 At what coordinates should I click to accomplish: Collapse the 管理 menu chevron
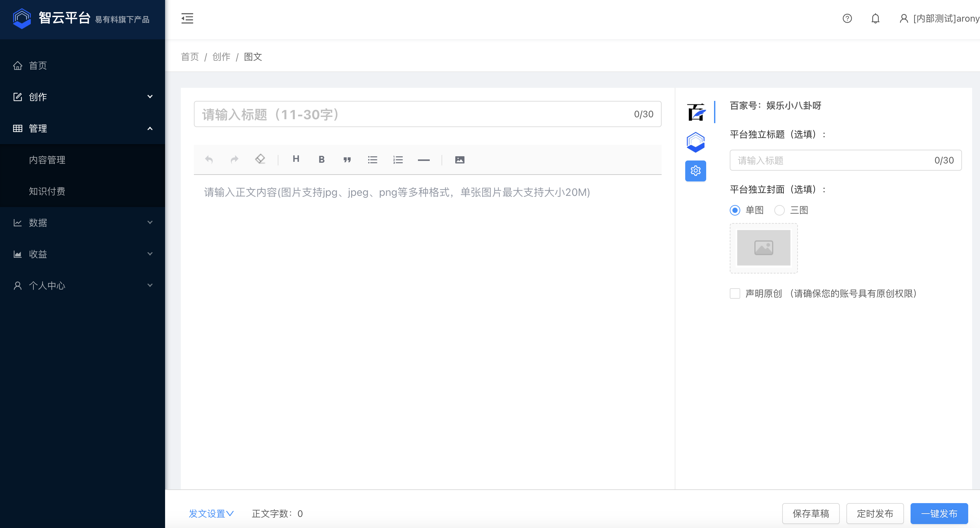pyautogui.click(x=150, y=128)
